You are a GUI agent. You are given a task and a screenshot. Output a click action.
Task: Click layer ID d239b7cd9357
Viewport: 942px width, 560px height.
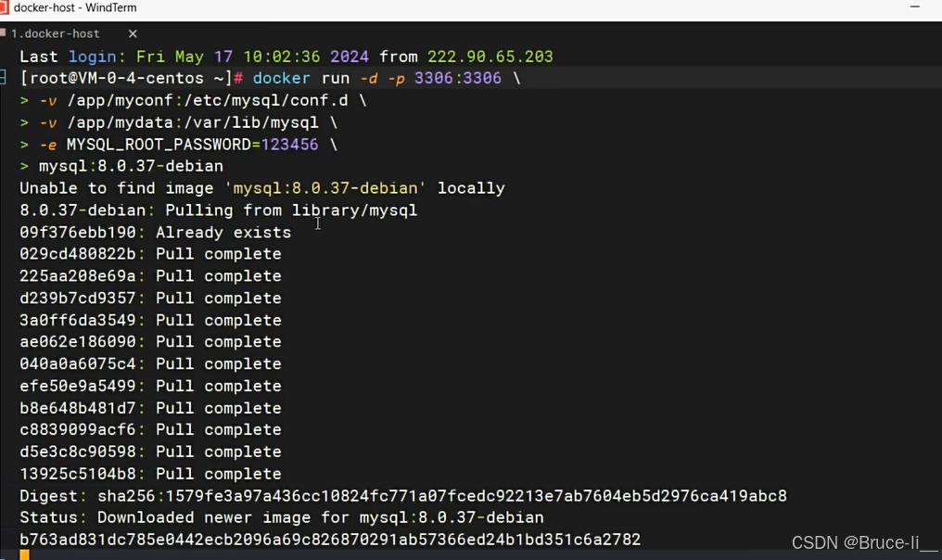78,298
